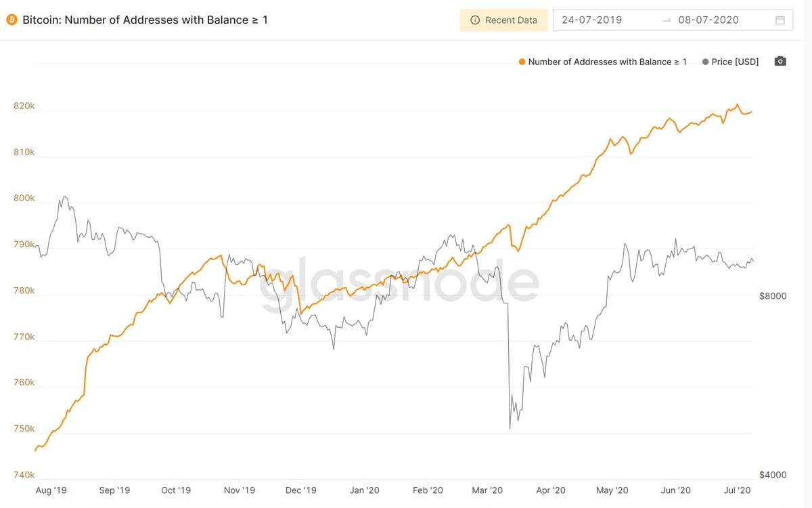
Task: Capture chart image with camera icon
Action: point(780,61)
